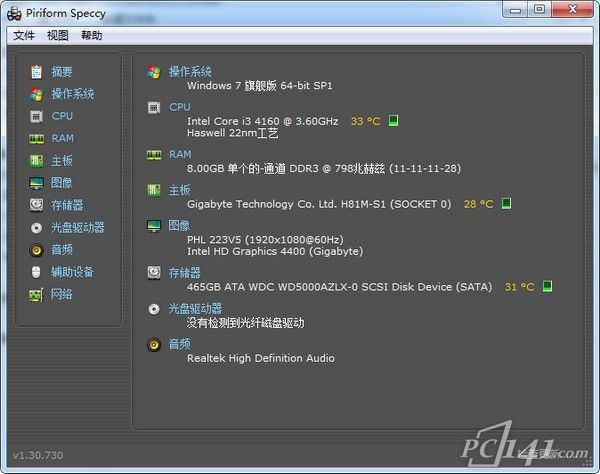Click the green motherboard temperature indicator icon

pos(506,203)
